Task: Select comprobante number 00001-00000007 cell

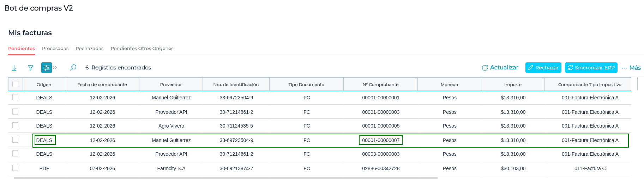Action: pyautogui.click(x=381, y=140)
